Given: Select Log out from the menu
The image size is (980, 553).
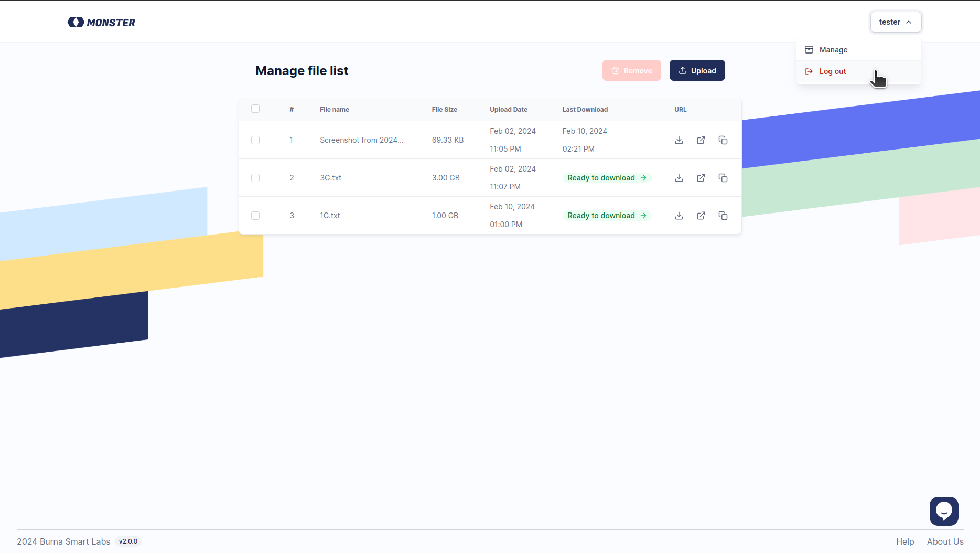Looking at the screenshot, I should (859, 71).
